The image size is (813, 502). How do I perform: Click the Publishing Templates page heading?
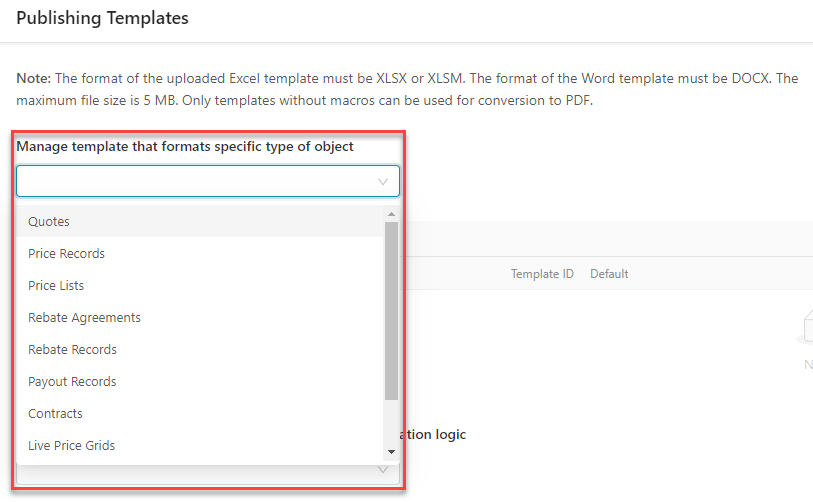click(102, 18)
